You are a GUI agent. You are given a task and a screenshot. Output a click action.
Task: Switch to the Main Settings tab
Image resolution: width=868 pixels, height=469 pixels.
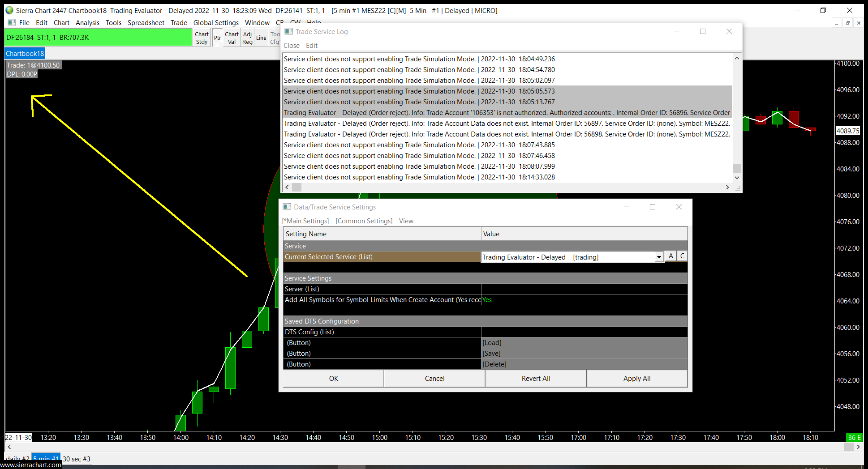click(305, 221)
